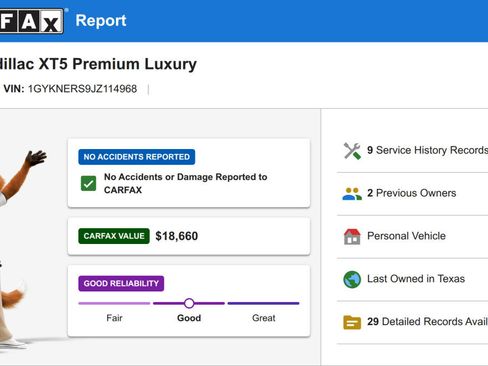Click the Report header text
Screen dimensions: 488x366
[x=101, y=21]
